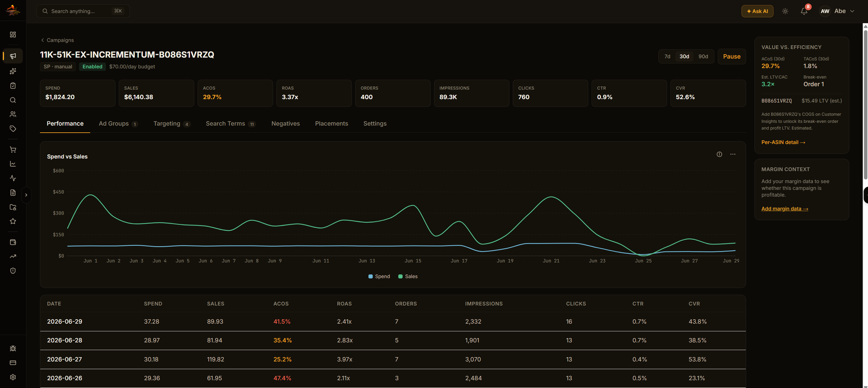Open the billing card icon in sidebar
Image resolution: width=868 pixels, height=388 pixels.
[13, 363]
